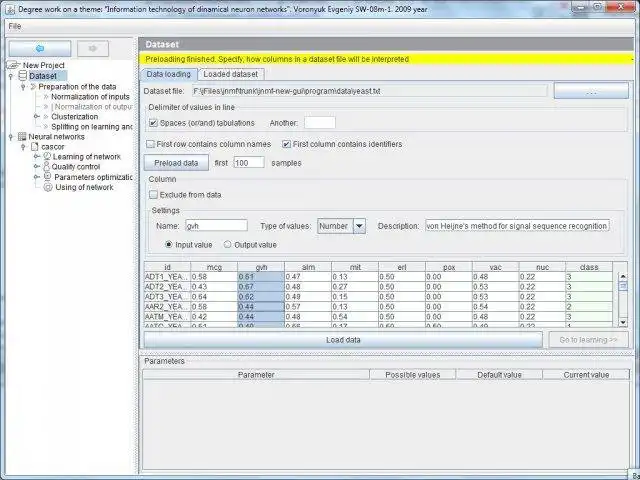Click the Preload data button
This screenshot has height=480, width=640.
point(176,163)
